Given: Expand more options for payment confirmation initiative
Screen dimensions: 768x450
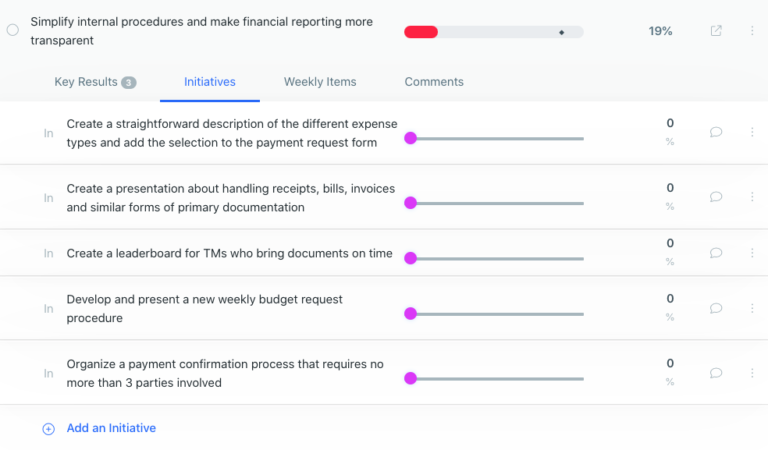Looking at the screenshot, I should pyautogui.click(x=752, y=373).
